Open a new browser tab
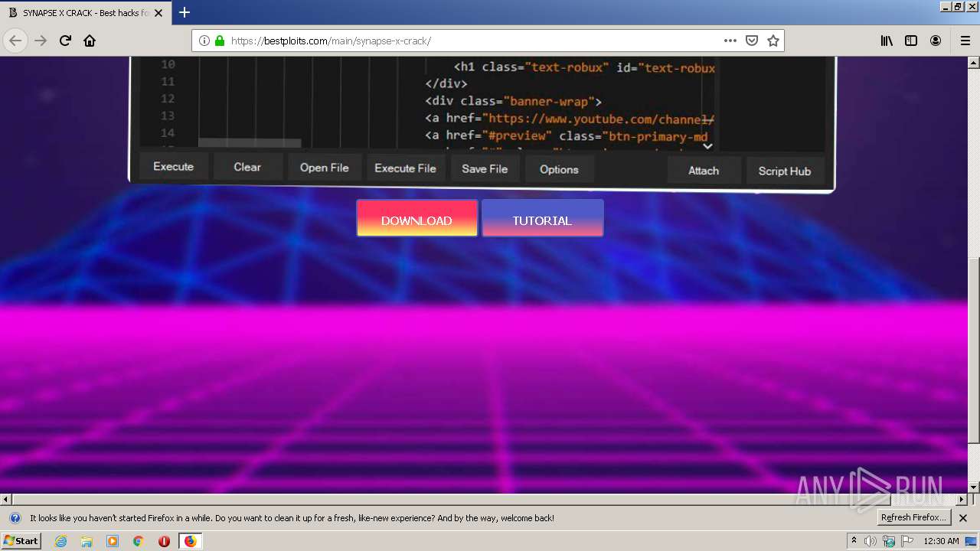 tap(185, 12)
